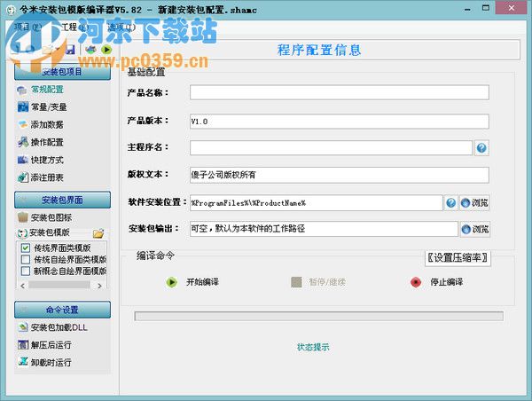
Task: Toggle 传统界面类模版 checkbox
Action: [x=26, y=248]
